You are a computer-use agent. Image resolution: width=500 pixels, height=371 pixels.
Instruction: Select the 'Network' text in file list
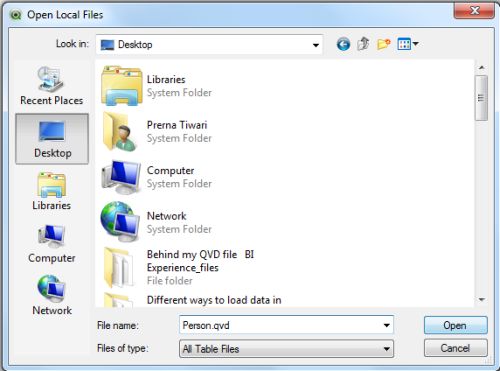point(166,216)
